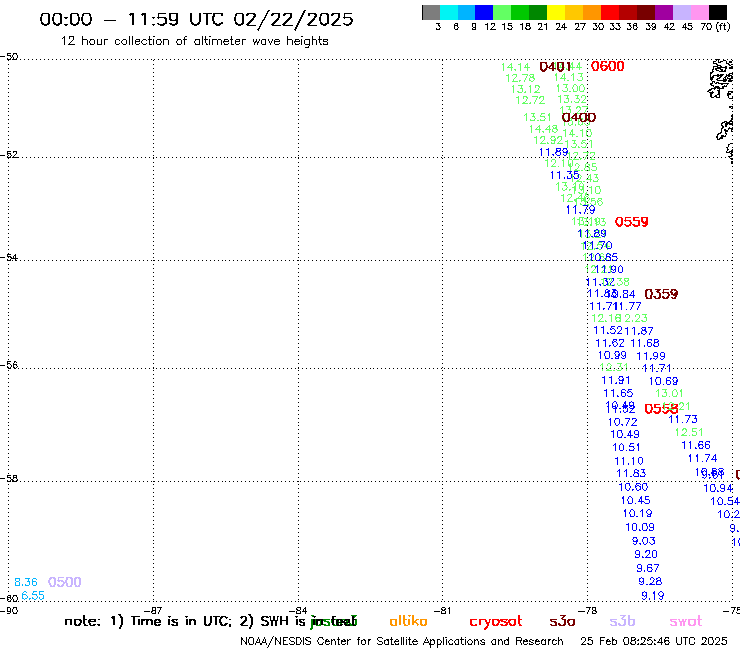Image resolution: width=740 pixels, height=650 pixels.
Task: Click the 10.19 wave height value
Action: click(637, 514)
